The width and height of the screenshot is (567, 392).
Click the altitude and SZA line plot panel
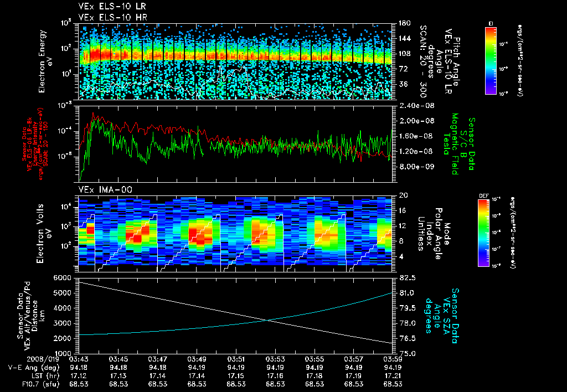(x=235, y=316)
